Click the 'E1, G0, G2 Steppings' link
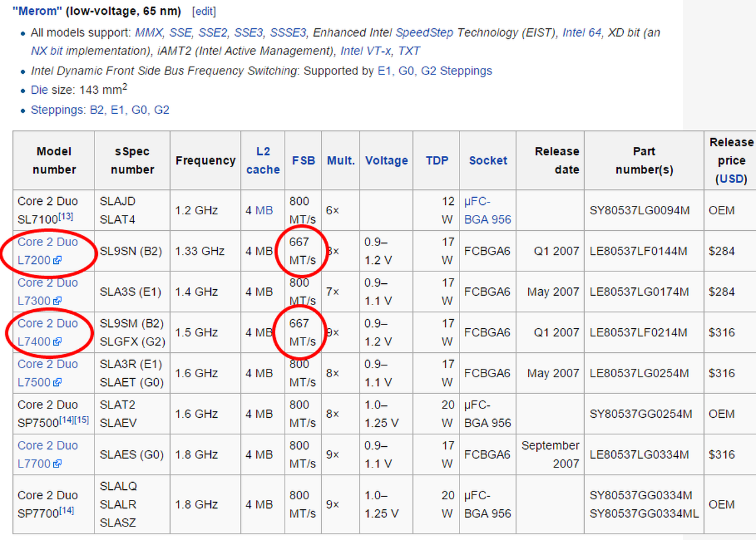 click(435, 71)
